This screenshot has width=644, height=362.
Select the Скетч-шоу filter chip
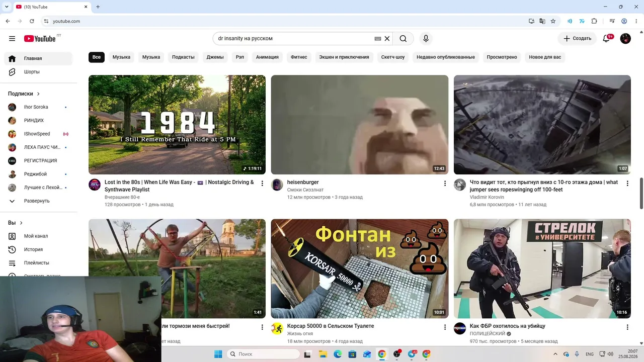[x=393, y=57]
